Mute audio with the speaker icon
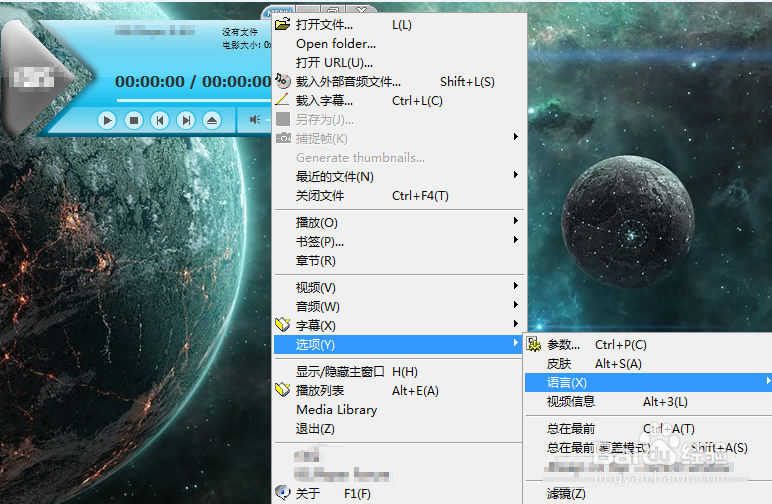Screen dimensions: 772x504 (x=255, y=120)
